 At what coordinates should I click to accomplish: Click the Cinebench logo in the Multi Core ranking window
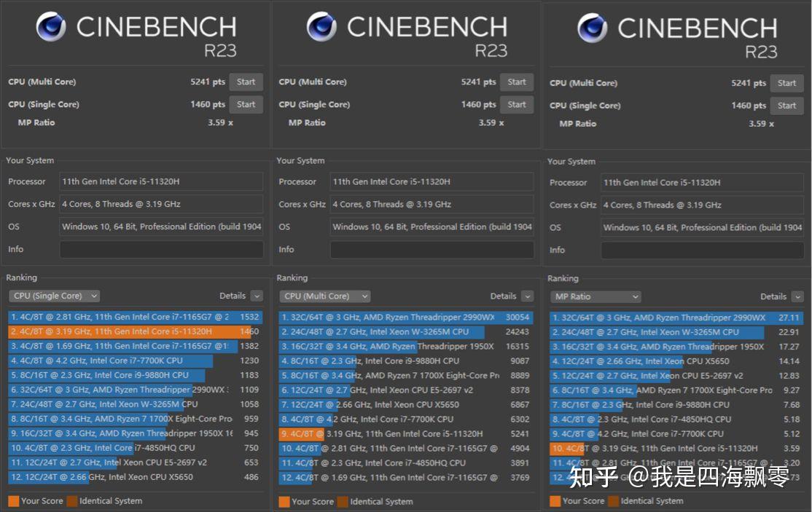click(321, 27)
